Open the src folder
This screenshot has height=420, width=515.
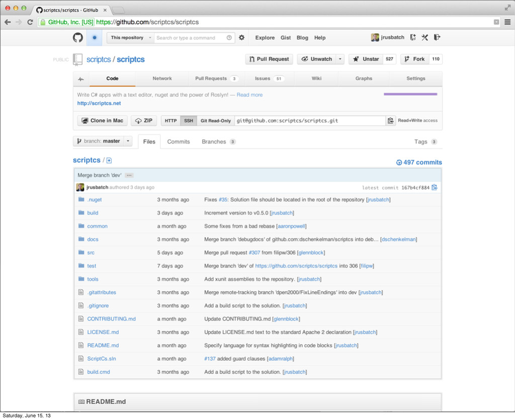tap(91, 253)
